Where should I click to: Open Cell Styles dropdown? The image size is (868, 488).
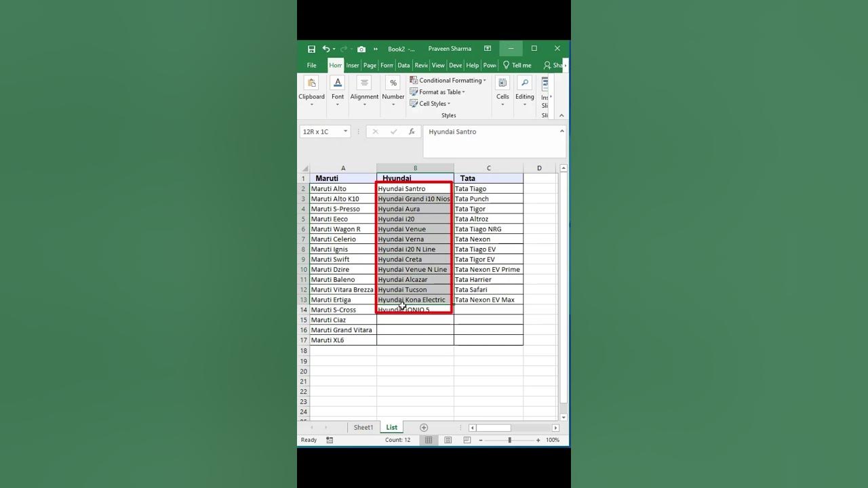(x=430, y=104)
